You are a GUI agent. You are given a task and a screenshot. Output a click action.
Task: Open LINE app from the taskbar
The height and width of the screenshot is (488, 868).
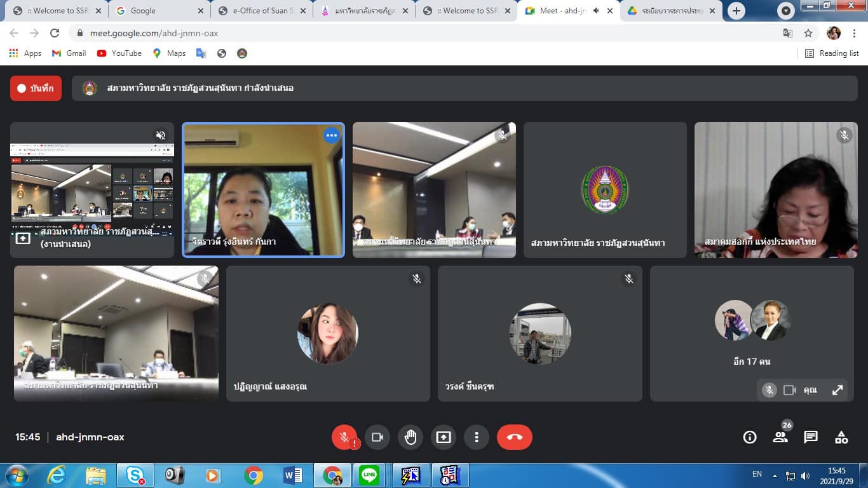point(369,475)
